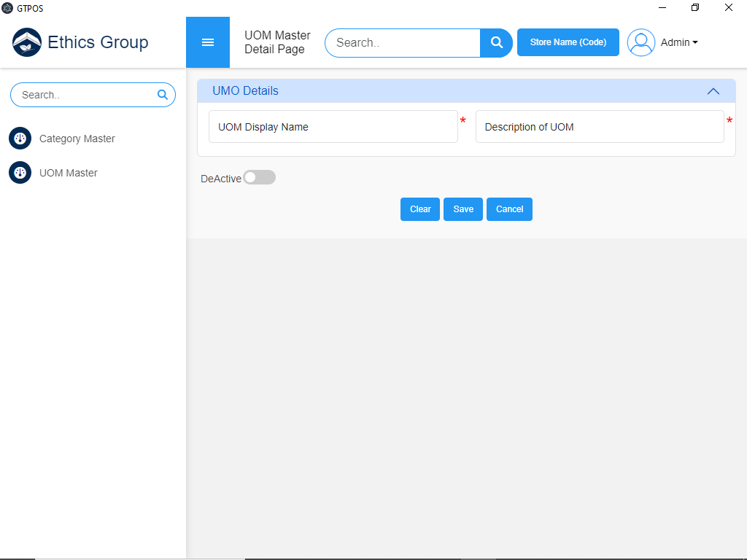Open Category Master from sidebar

pyautogui.click(x=77, y=139)
